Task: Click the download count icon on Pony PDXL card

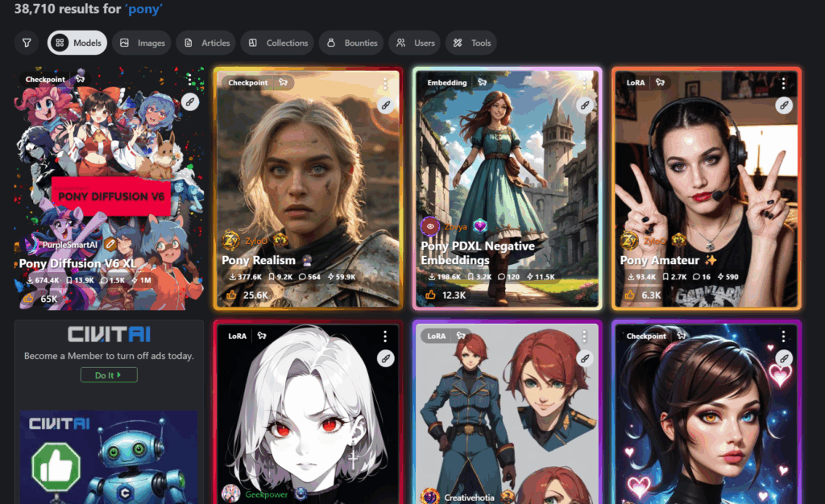Action: (x=432, y=276)
